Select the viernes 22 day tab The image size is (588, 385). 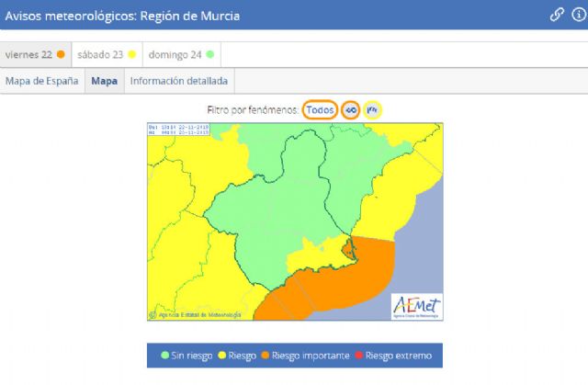35,54
